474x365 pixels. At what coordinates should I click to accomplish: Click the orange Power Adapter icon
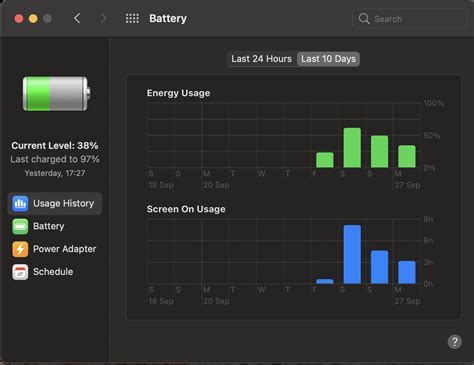pos(20,249)
